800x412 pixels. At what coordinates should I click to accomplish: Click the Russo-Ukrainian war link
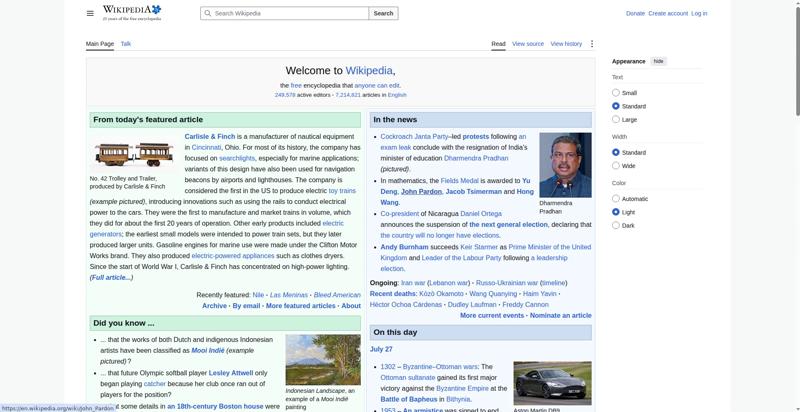[x=507, y=283]
